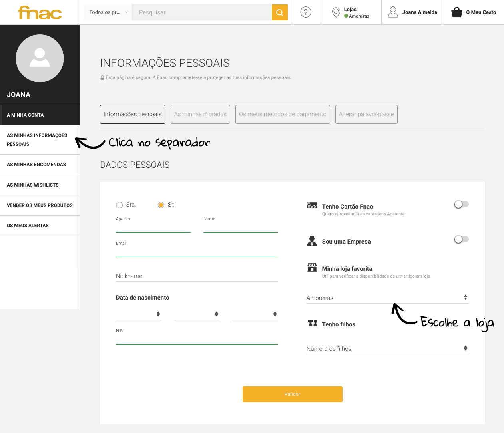Click the user profile icon near Joana Almeida
Screen dimensions: 504x433
pos(393,12)
